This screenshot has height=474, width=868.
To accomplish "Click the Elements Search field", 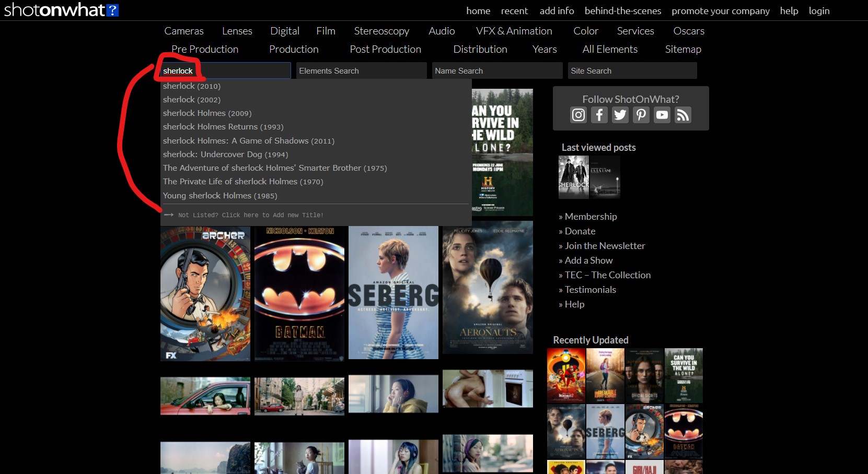I will [x=361, y=70].
